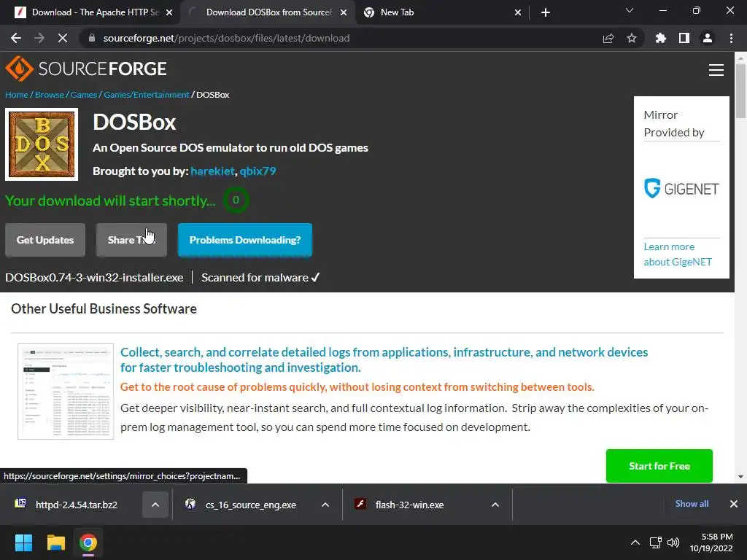This screenshot has height=560, width=747.
Task: Open Chrome's three-dot menu
Action: click(x=731, y=38)
